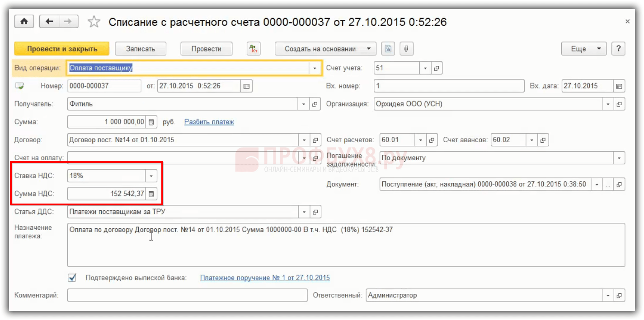Go back with the left arrow button

[49, 22]
